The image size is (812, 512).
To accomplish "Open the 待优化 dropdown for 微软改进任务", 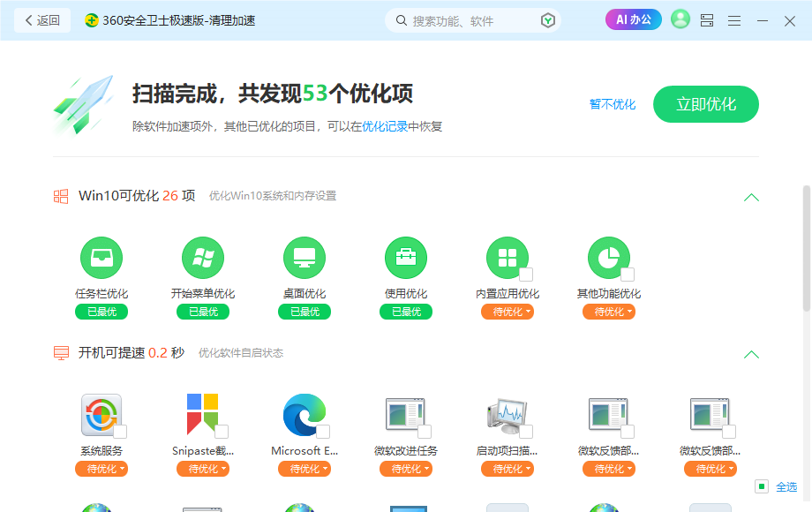I will pyautogui.click(x=405, y=469).
